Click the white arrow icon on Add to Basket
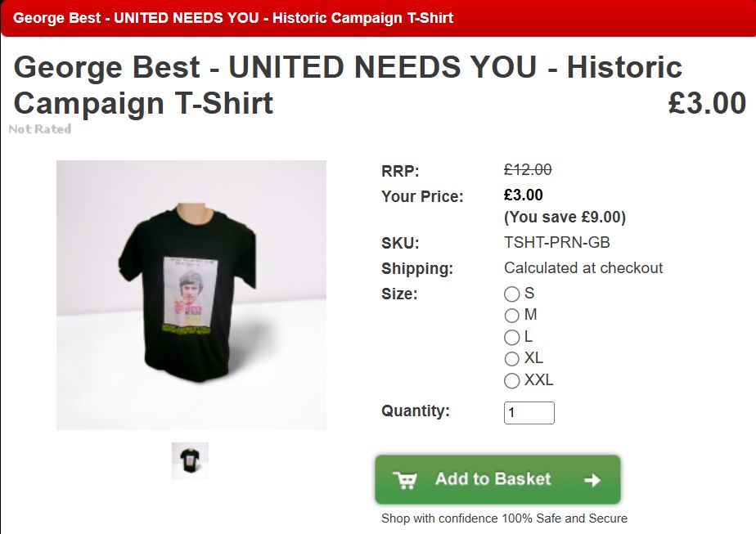The image size is (756, 534). tap(592, 480)
